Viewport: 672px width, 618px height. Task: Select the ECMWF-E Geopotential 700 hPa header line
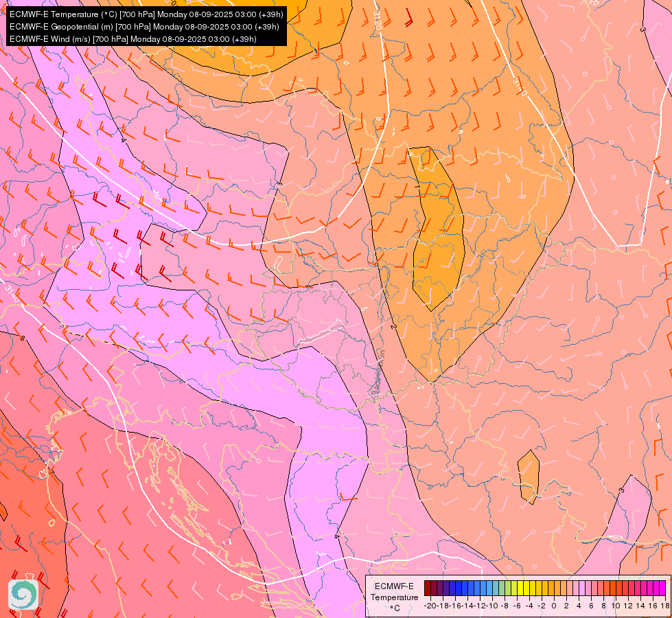coord(144,27)
